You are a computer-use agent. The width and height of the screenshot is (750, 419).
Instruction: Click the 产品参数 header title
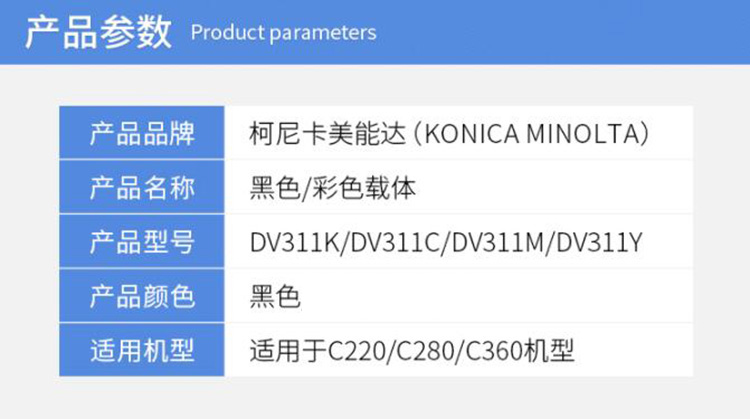[x=97, y=32]
